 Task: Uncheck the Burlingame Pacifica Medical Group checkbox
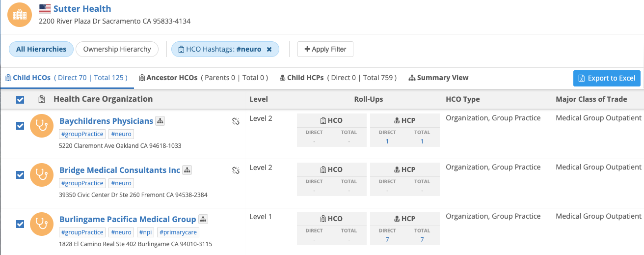point(20,224)
